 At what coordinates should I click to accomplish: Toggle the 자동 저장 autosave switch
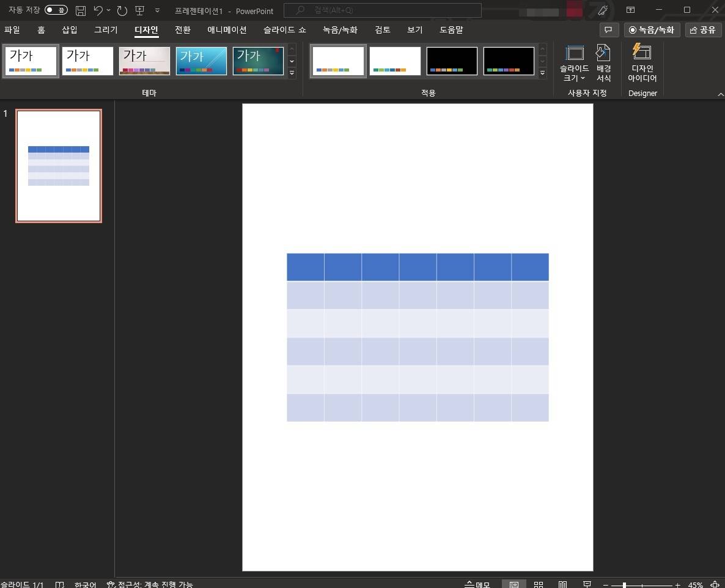tap(56, 10)
